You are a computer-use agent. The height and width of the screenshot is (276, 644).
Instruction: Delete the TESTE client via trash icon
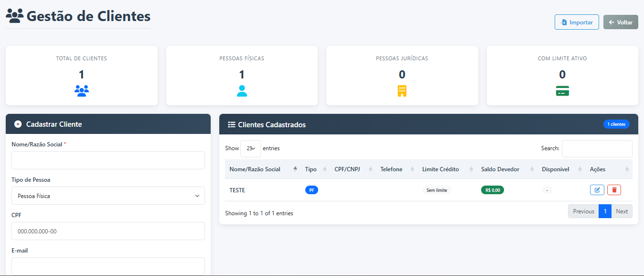pyautogui.click(x=614, y=190)
